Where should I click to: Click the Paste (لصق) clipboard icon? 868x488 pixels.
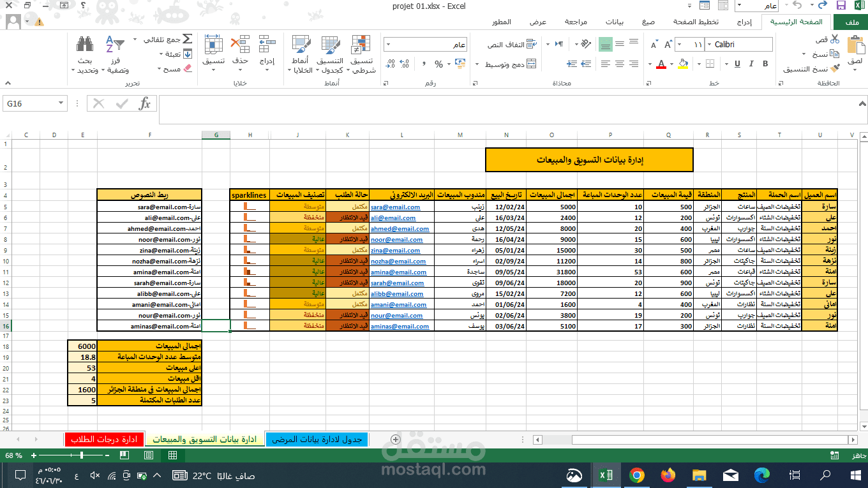point(855,45)
